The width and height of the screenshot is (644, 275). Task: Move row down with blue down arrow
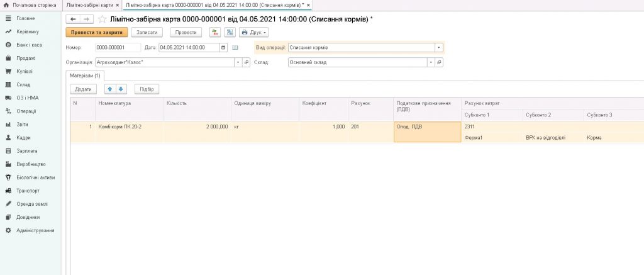tap(121, 89)
